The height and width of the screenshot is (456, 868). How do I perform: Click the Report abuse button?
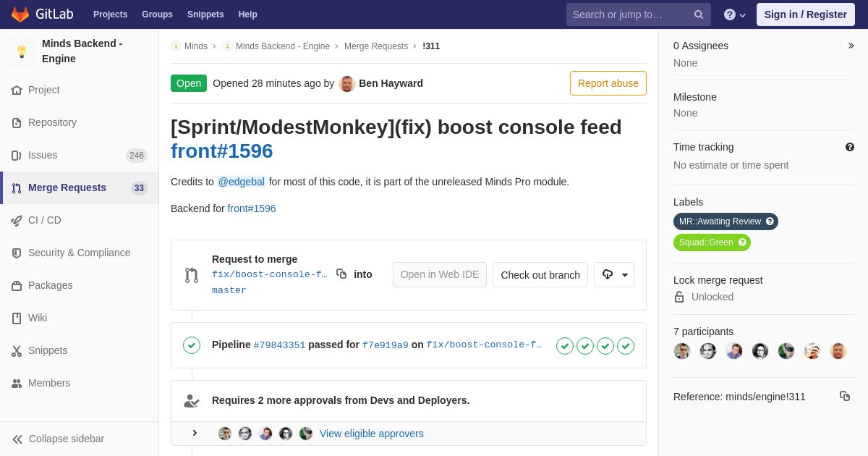(x=608, y=83)
